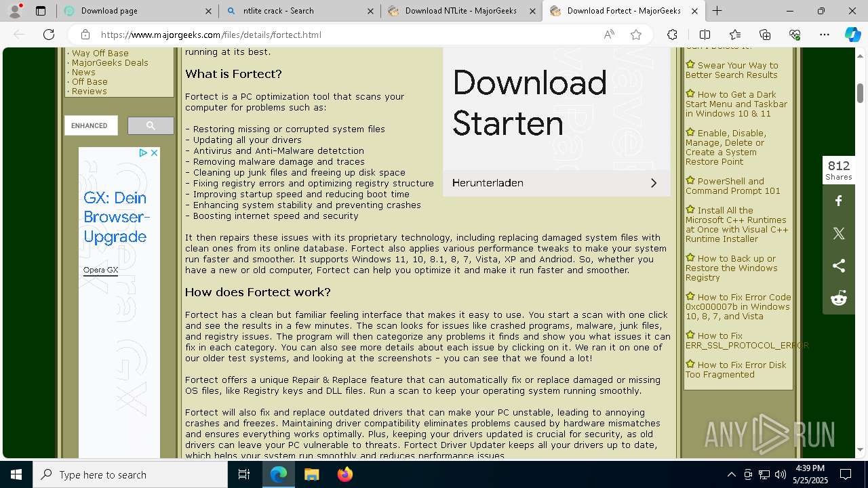This screenshot has width=868, height=488.
Task: View site information lock icon
Action: (x=85, y=35)
